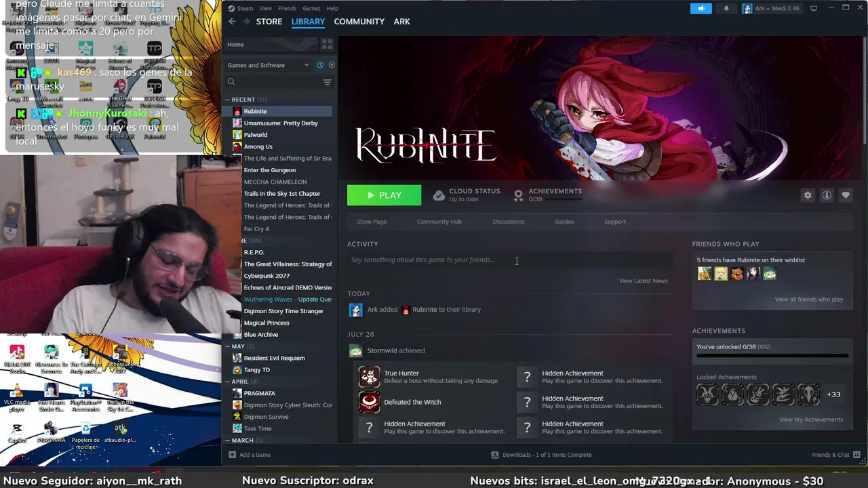Image resolution: width=868 pixels, height=488 pixels.
Task: Open the Cloud Status icon
Action: 439,195
